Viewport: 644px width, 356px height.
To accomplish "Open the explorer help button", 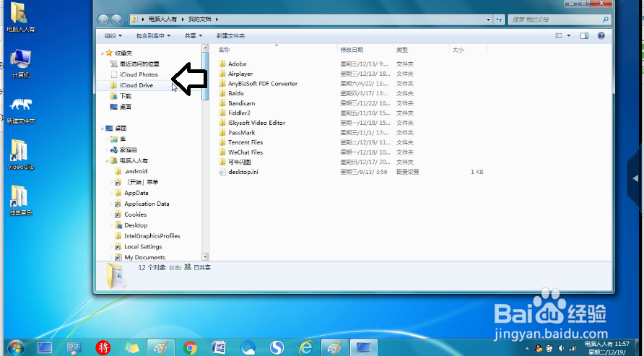I will point(601,35).
